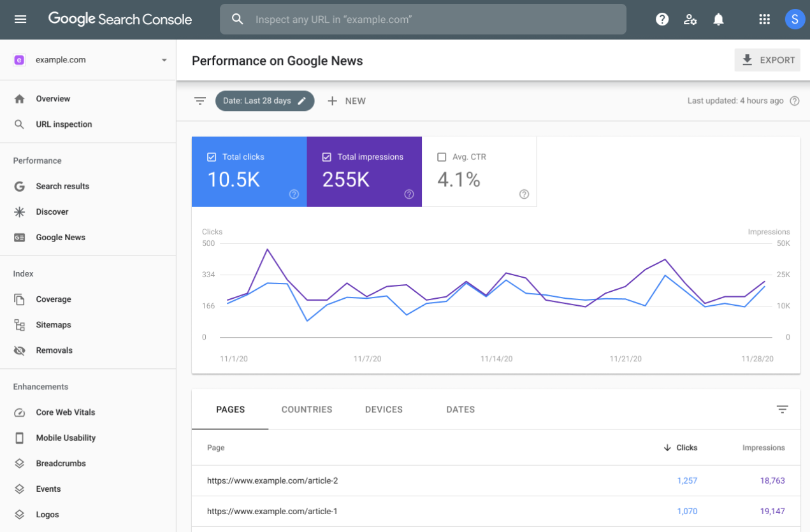Open Core Web Vitals in the sidebar
Viewport: 810px width, 532px height.
65,412
